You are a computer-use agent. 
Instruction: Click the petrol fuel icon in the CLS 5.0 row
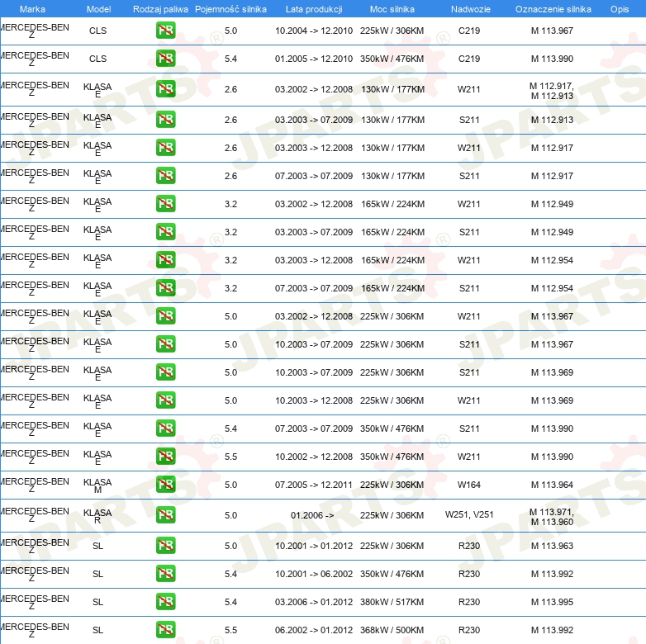tap(165, 31)
